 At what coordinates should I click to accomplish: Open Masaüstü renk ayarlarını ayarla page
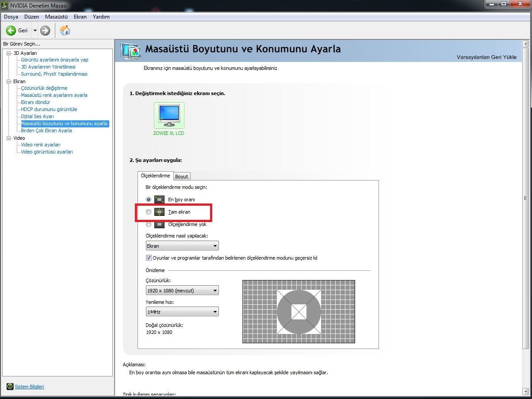point(54,95)
